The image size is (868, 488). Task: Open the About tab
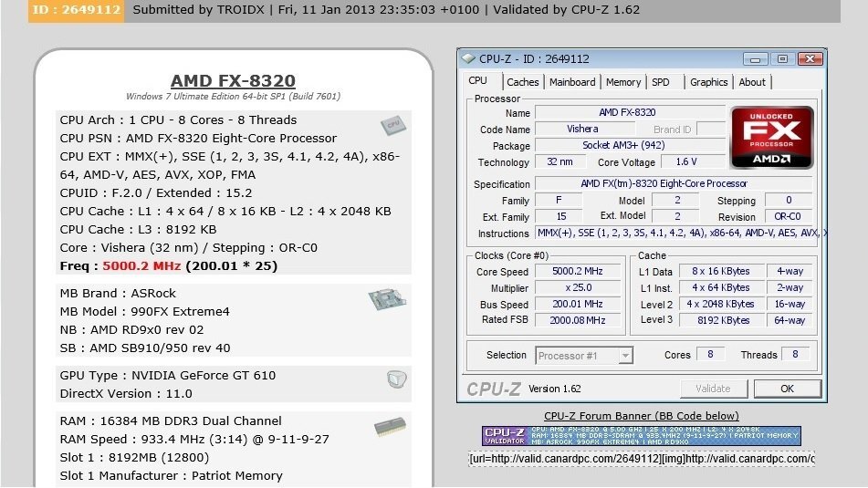coord(752,82)
